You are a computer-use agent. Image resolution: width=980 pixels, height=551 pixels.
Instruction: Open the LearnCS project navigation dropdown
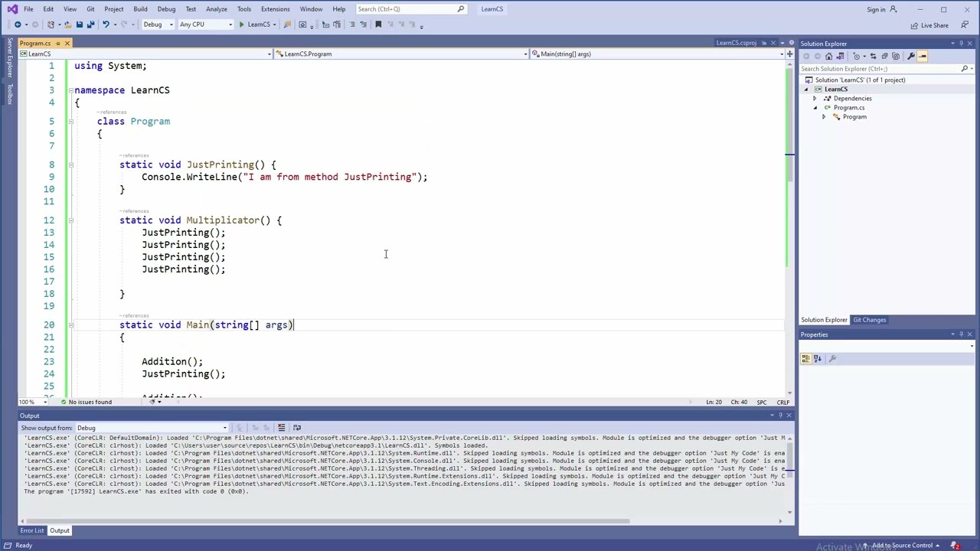click(269, 54)
